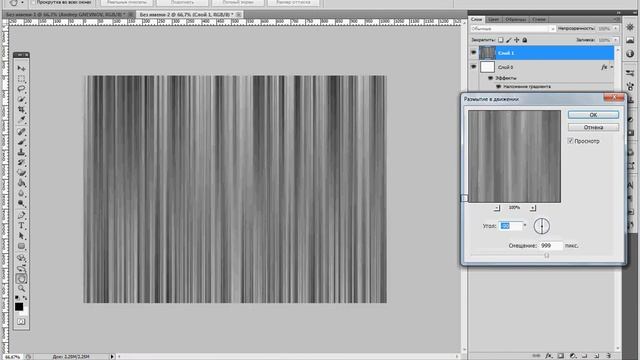Open status bar info arrow menu
The width and height of the screenshot is (640, 360).
coord(112,356)
